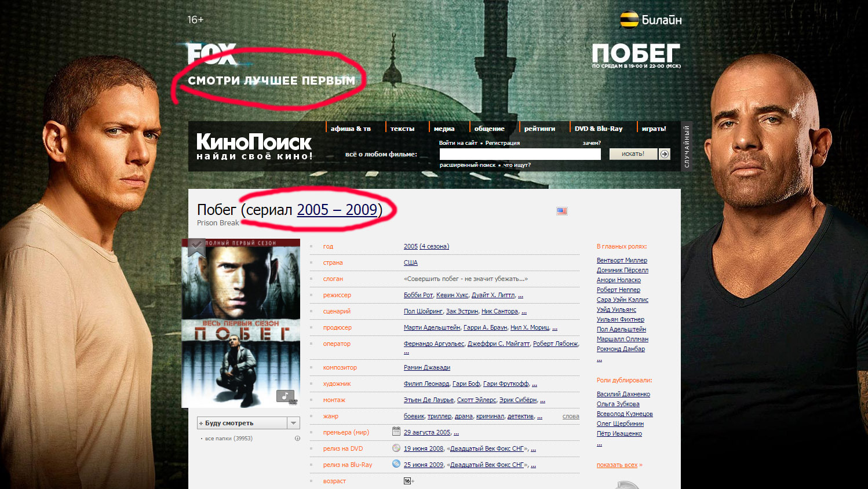The height and width of the screenshot is (489, 868).
Task: Click the что ищут? link
Action: [x=517, y=165]
